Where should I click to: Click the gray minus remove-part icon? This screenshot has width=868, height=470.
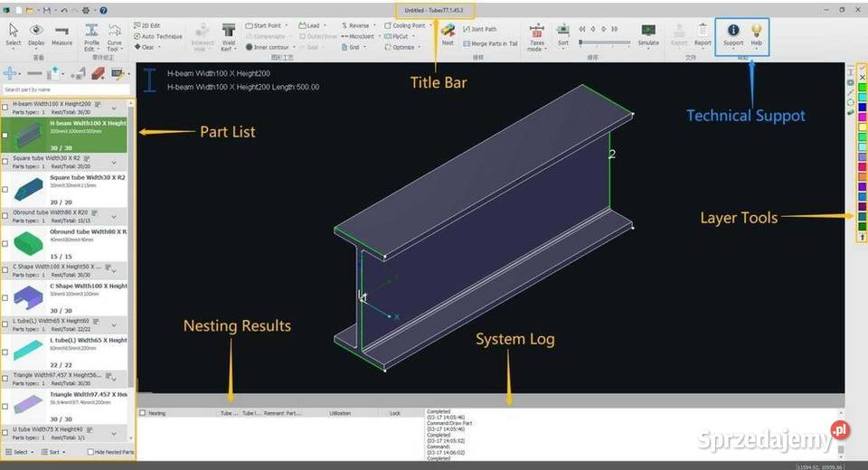point(34,73)
